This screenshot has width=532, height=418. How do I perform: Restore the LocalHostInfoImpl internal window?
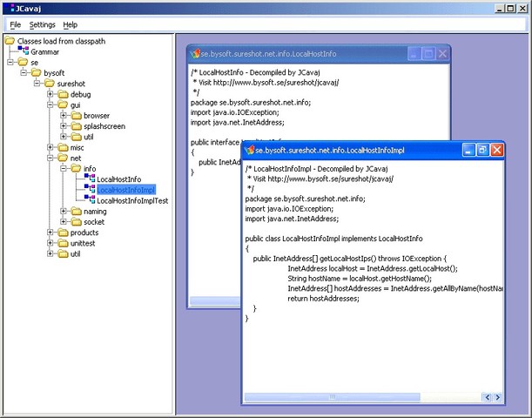click(x=482, y=150)
